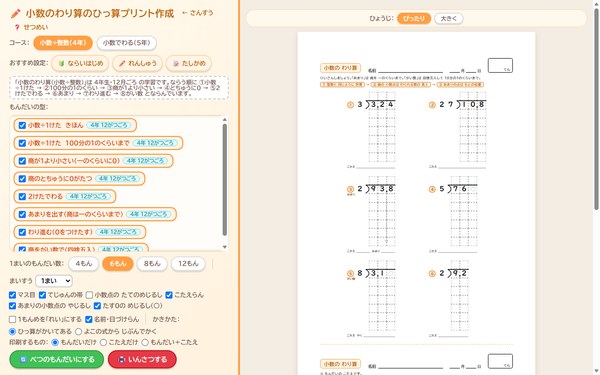This screenshot has width=600, height=375.
Task: Click the down arrow of problem-type list scrollbar
Action: click(x=225, y=247)
